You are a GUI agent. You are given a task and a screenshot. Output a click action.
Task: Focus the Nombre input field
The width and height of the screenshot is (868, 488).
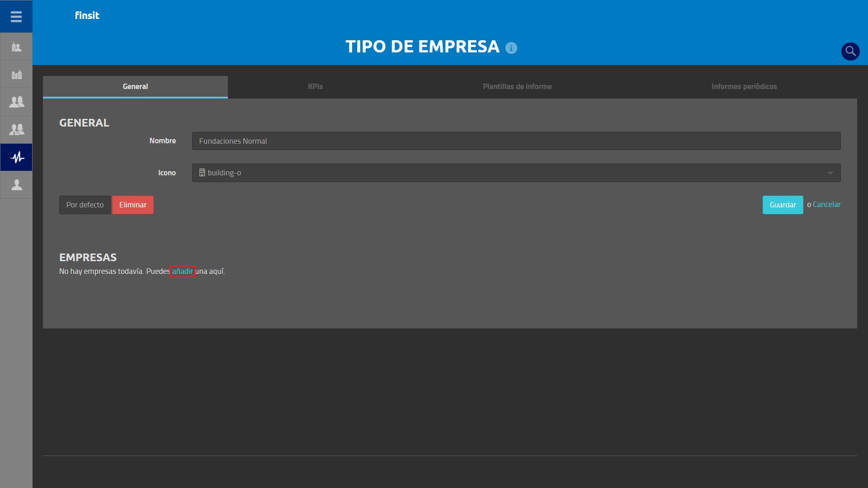tap(516, 141)
